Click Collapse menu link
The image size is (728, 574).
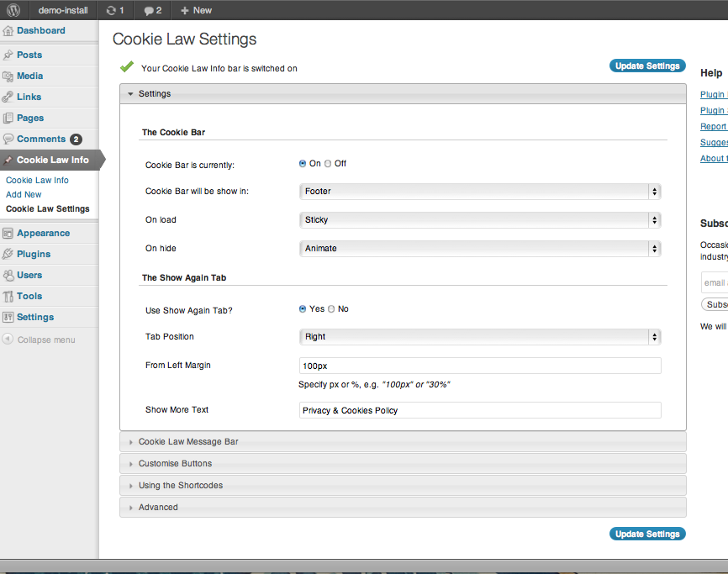click(45, 340)
